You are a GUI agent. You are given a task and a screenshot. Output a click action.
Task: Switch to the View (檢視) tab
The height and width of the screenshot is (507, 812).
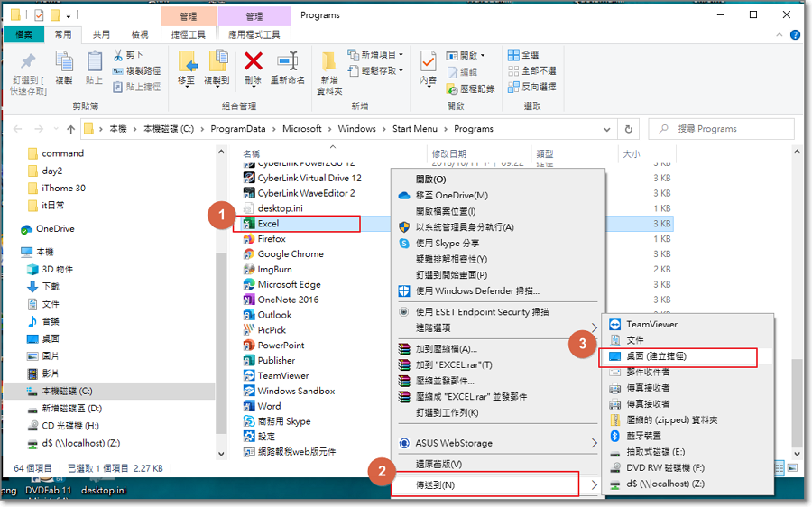[x=139, y=34]
